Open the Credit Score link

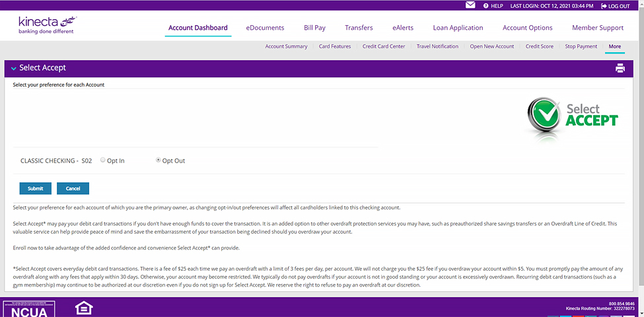coord(539,46)
